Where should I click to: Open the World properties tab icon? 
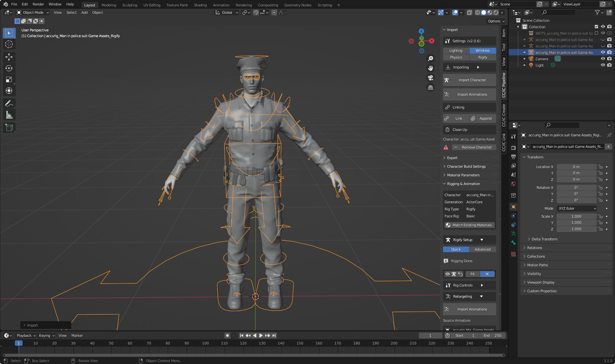point(513,184)
